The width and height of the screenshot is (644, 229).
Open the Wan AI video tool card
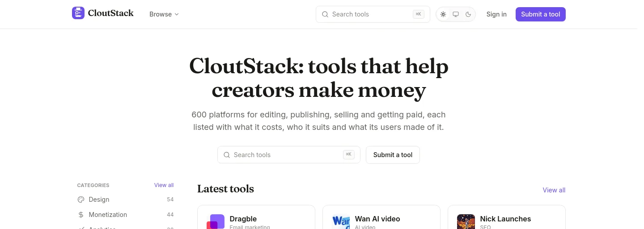(381, 217)
